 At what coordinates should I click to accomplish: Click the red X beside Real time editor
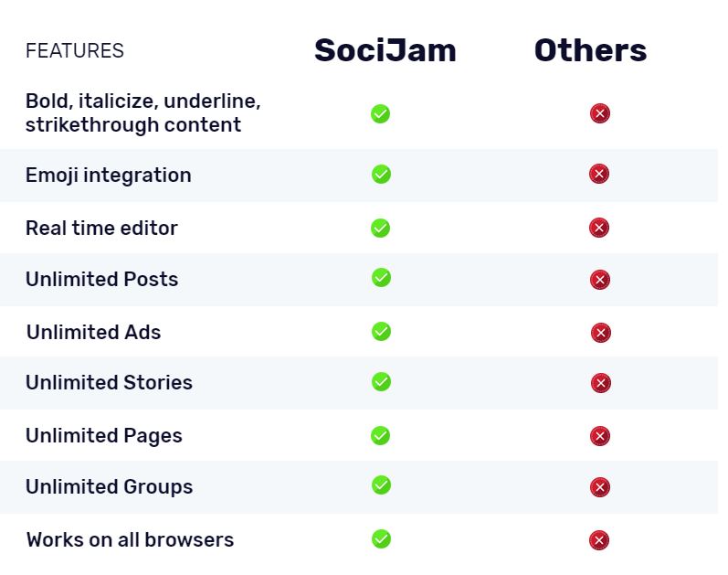[x=599, y=228]
